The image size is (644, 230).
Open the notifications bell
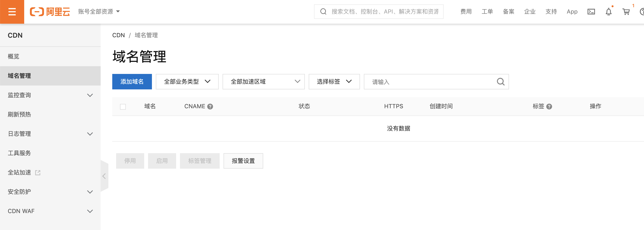608,12
